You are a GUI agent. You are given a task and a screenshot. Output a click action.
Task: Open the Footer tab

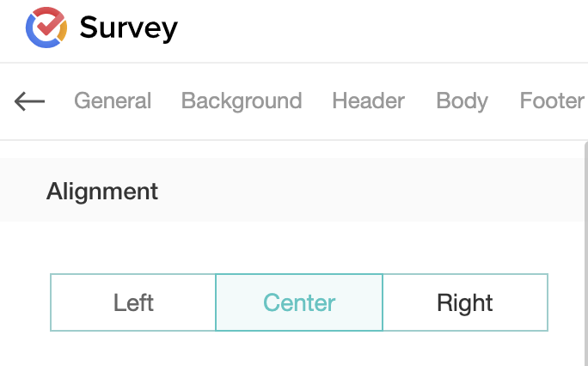point(552,101)
